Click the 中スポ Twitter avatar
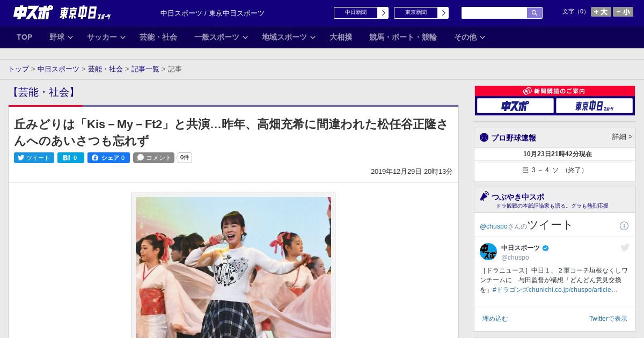The height and width of the screenshot is (338, 644). click(x=488, y=252)
